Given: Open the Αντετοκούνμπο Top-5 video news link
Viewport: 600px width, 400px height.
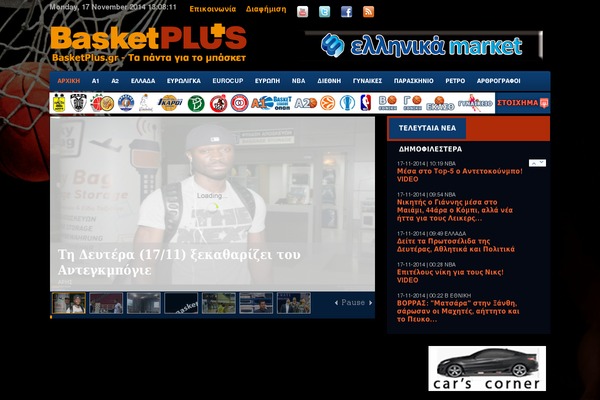Looking at the screenshot, I should [460, 175].
